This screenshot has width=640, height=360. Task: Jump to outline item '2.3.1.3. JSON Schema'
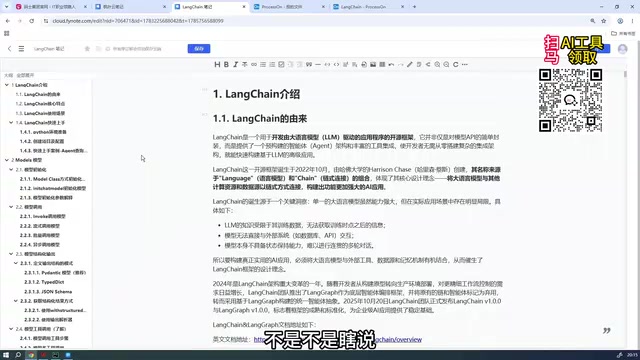[48, 291]
